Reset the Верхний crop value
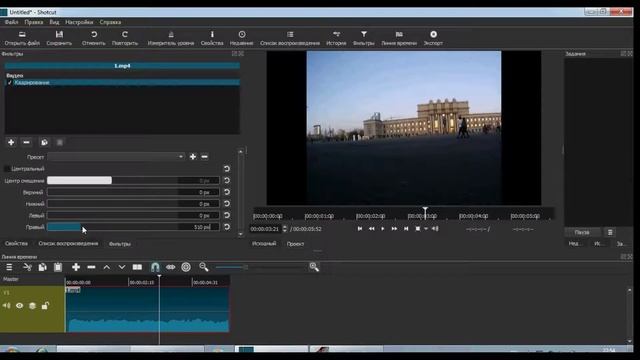 click(x=227, y=192)
